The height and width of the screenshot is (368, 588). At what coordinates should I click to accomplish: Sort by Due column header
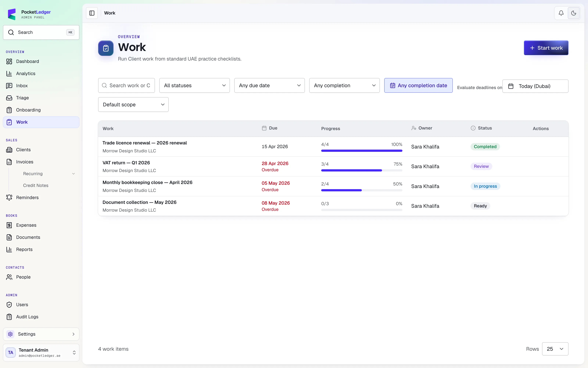269,128
